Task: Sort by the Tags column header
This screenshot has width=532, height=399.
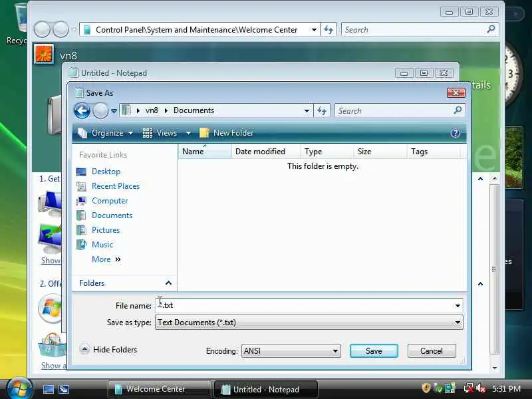Action: [x=434, y=152]
